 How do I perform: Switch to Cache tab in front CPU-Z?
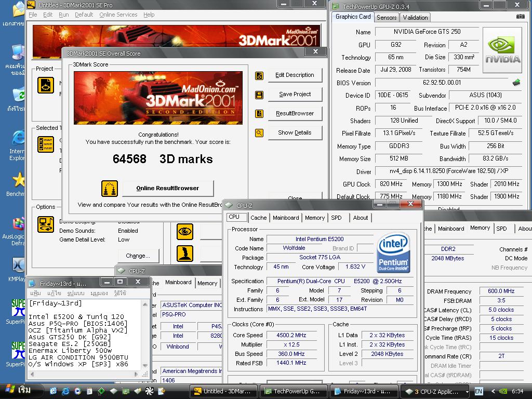tap(259, 218)
